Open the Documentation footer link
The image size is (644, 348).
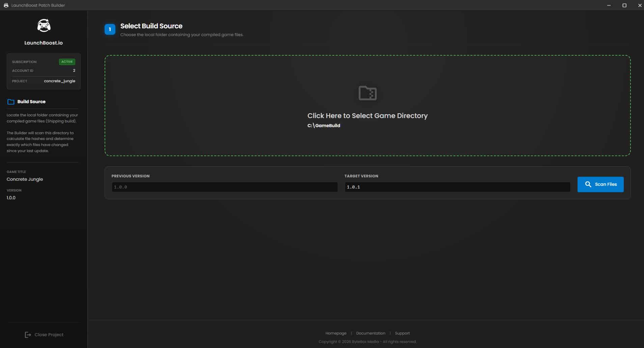370,333
